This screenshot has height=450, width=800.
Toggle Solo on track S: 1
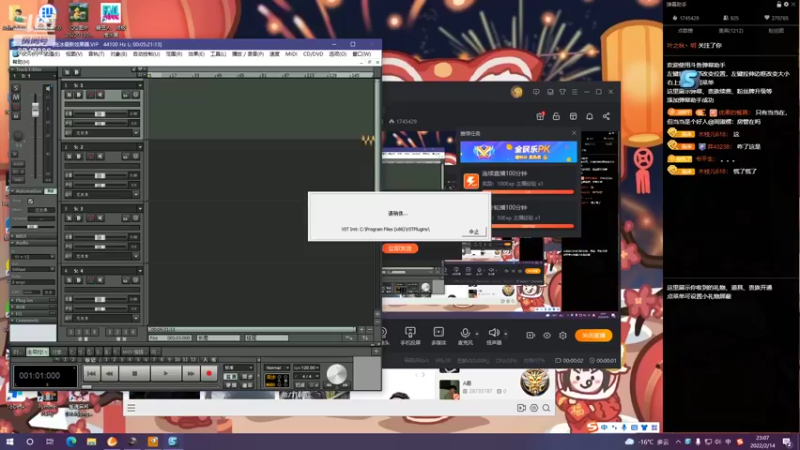[69, 95]
